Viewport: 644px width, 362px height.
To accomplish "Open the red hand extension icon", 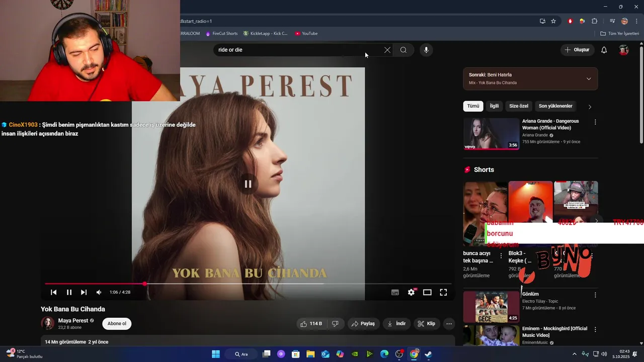I will [x=570, y=21].
